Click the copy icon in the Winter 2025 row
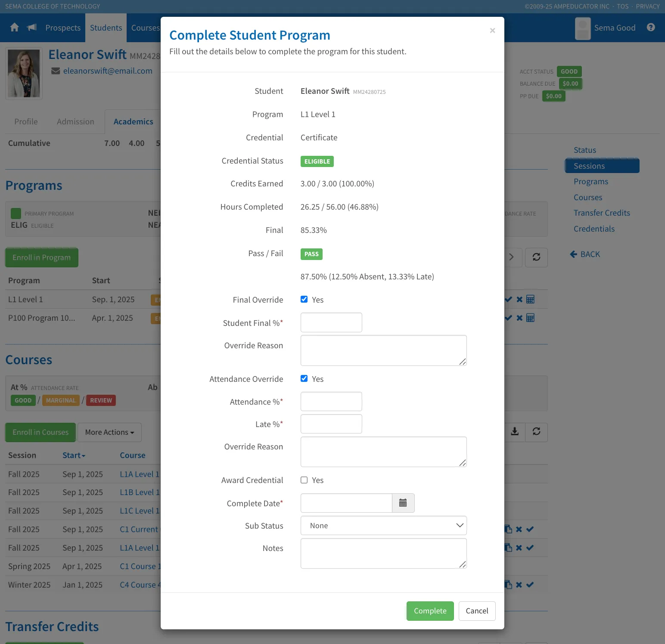The height and width of the screenshot is (644, 665). [x=508, y=585]
